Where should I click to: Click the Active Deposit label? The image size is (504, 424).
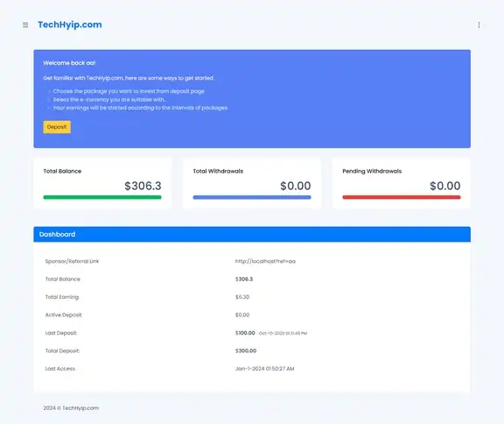(63, 315)
